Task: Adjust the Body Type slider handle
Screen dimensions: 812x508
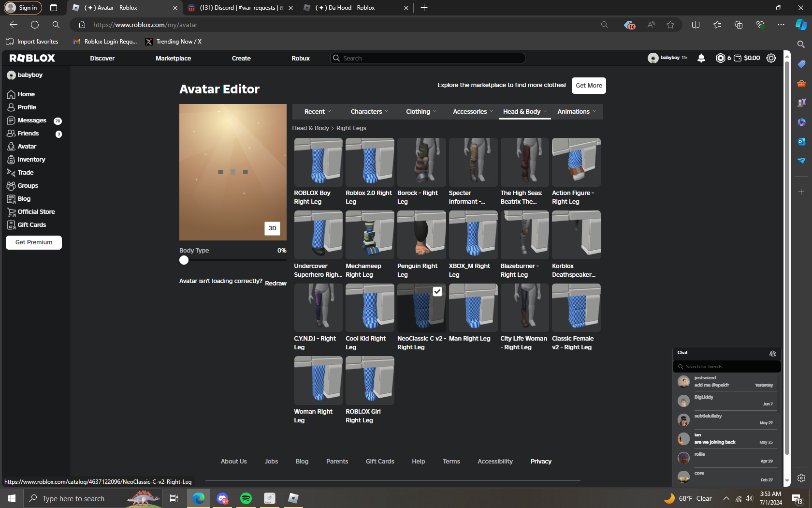Action: pos(184,260)
